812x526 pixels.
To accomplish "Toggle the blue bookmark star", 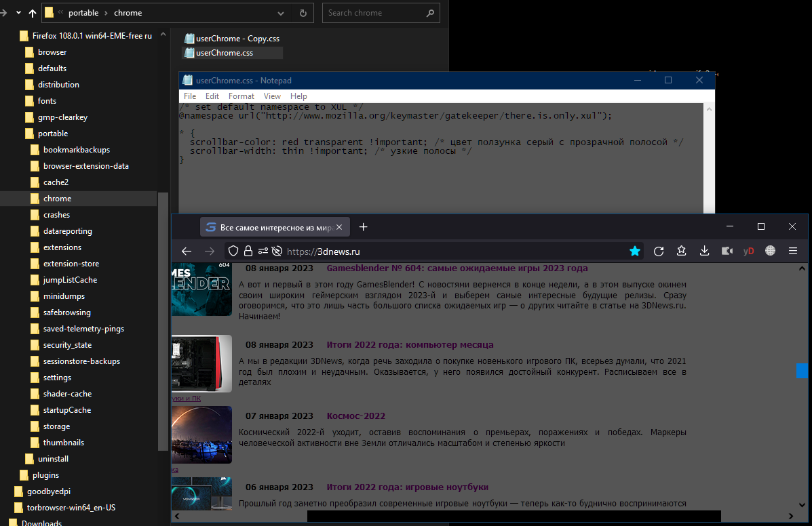I will click(x=635, y=251).
